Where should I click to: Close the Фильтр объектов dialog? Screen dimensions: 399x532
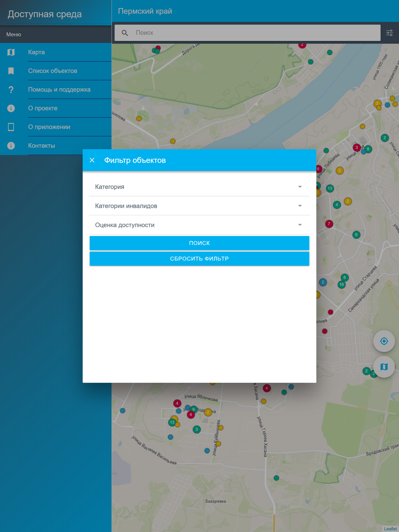92,160
